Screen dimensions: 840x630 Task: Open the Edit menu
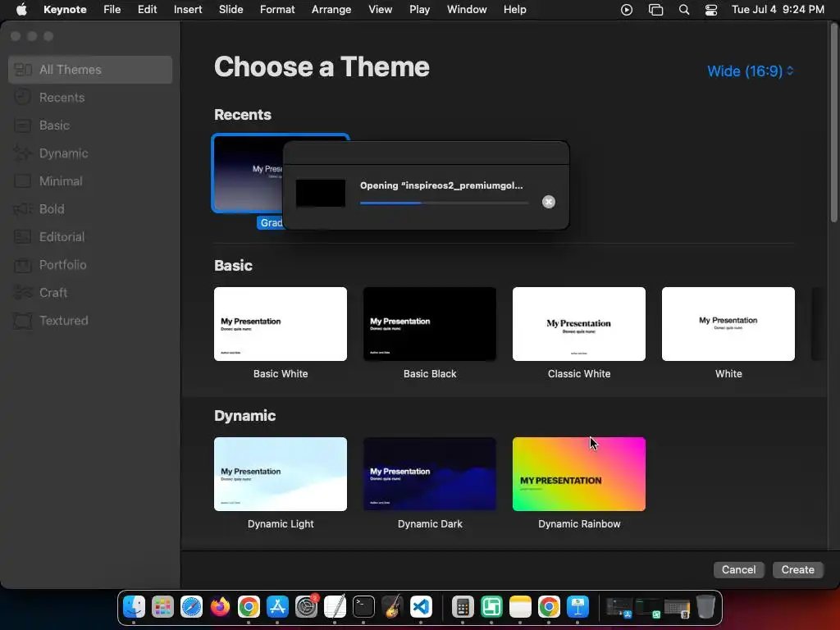(x=148, y=10)
